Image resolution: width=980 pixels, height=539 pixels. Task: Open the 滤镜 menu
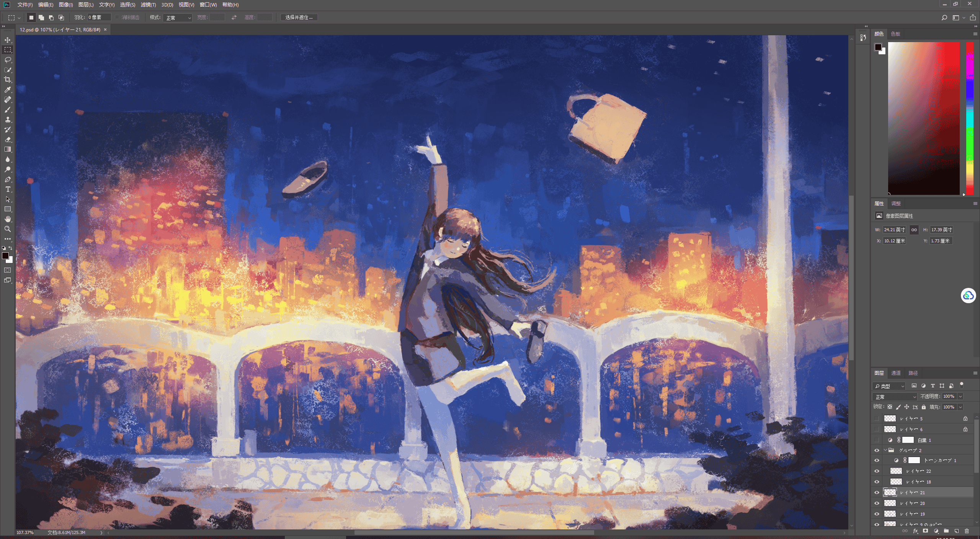(x=148, y=5)
